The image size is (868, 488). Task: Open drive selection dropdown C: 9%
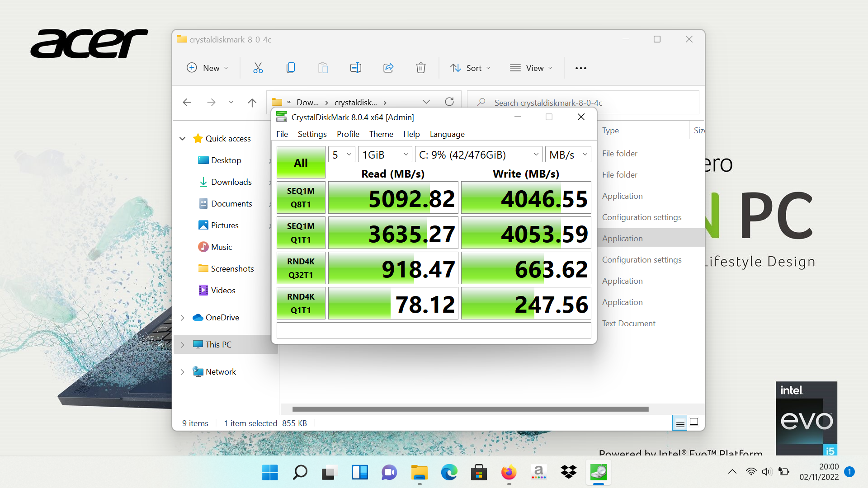[x=479, y=155]
